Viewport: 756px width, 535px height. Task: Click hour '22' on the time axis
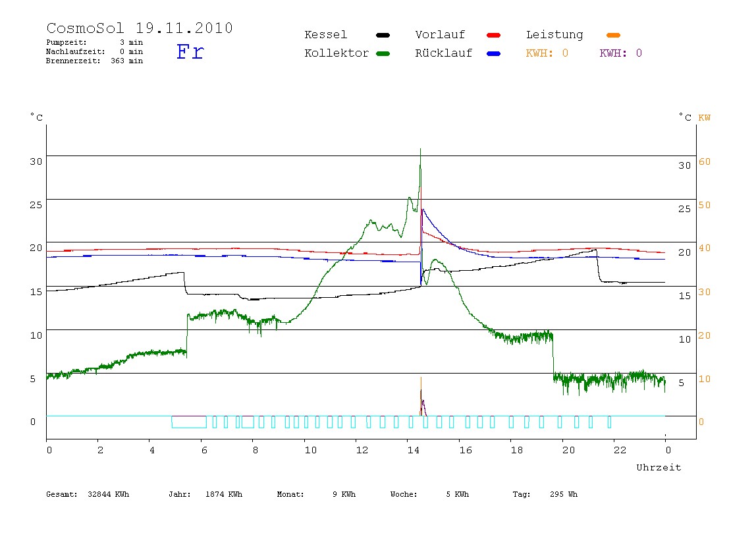click(620, 450)
